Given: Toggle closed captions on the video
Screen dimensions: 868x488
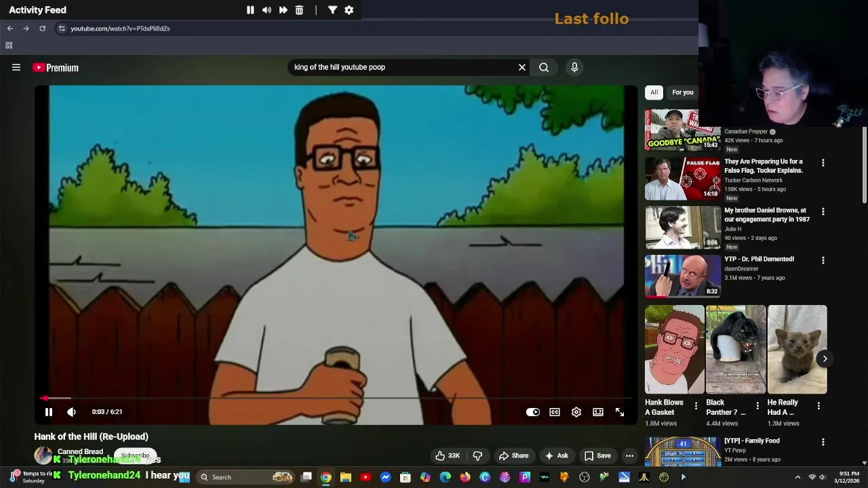Looking at the screenshot, I should [555, 412].
